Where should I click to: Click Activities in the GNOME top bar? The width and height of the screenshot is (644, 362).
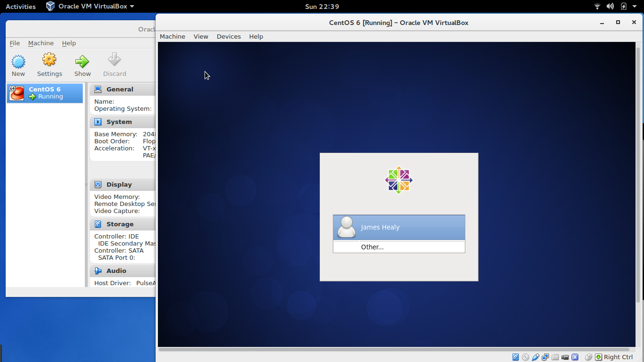(21, 6)
